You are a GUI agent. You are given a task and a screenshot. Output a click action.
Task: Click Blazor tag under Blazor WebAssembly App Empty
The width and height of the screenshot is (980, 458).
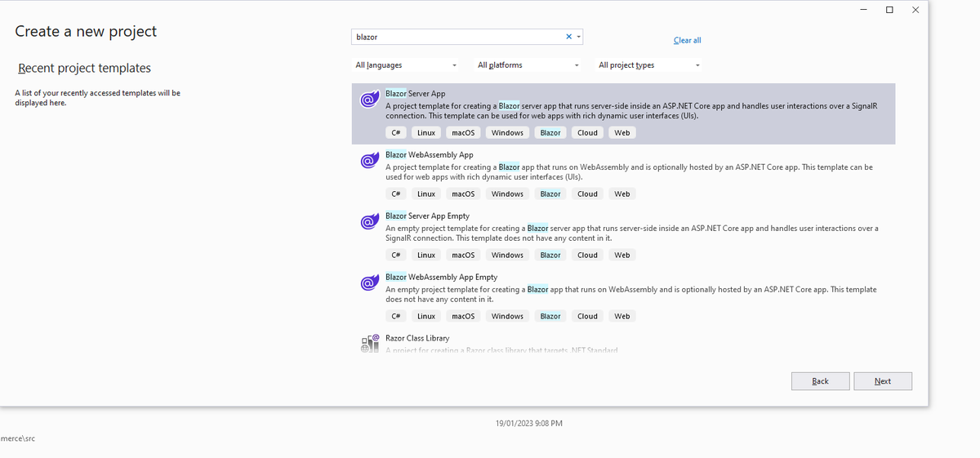click(x=550, y=316)
